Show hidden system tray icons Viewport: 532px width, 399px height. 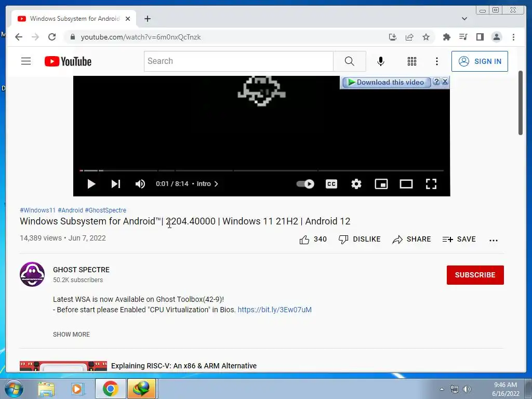pyautogui.click(x=442, y=389)
